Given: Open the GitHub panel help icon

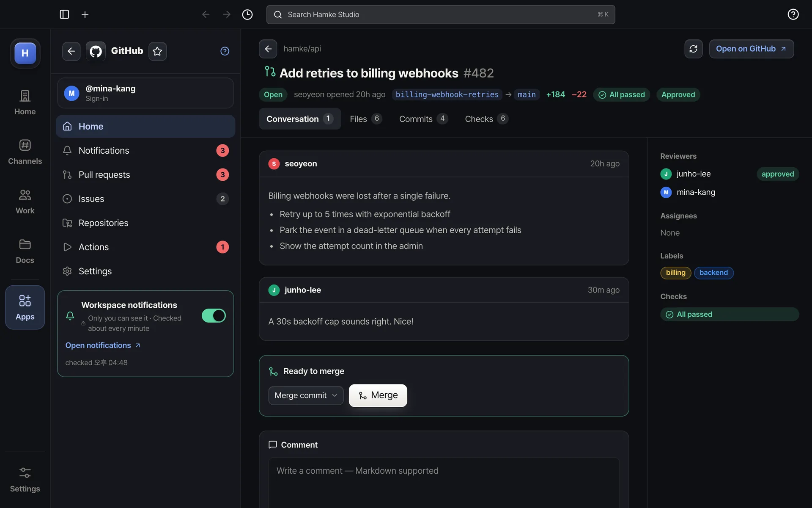Looking at the screenshot, I should pyautogui.click(x=225, y=51).
